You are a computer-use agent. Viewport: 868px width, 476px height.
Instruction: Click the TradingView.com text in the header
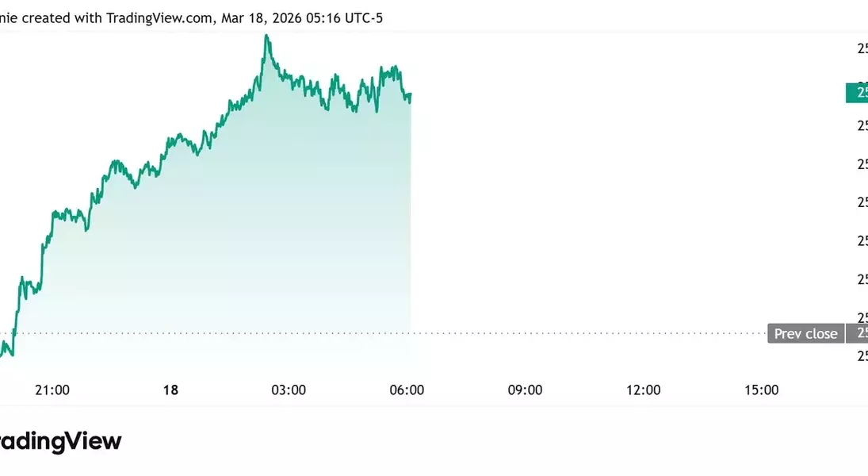(159, 17)
